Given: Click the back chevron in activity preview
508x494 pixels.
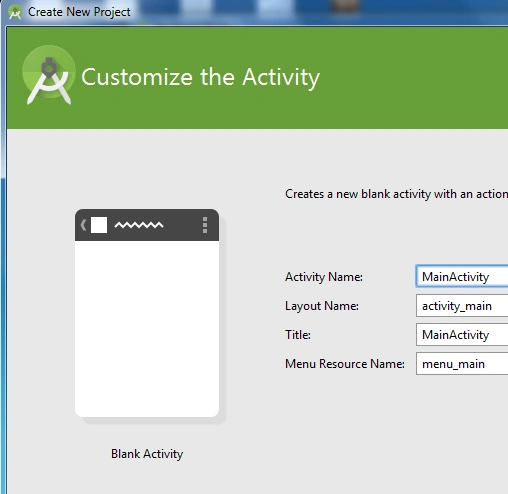Looking at the screenshot, I should point(83,225).
